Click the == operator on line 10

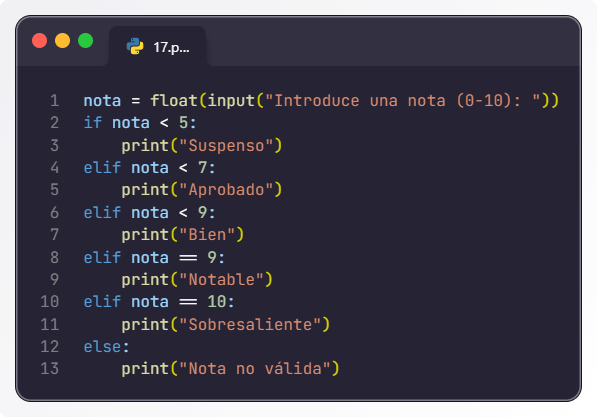tap(188, 302)
